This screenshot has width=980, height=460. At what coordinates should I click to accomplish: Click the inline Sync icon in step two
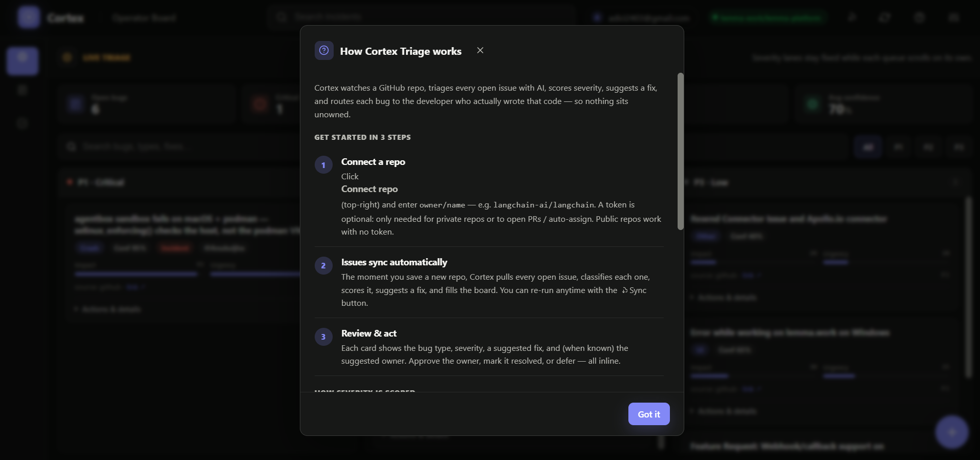(625, 290)
